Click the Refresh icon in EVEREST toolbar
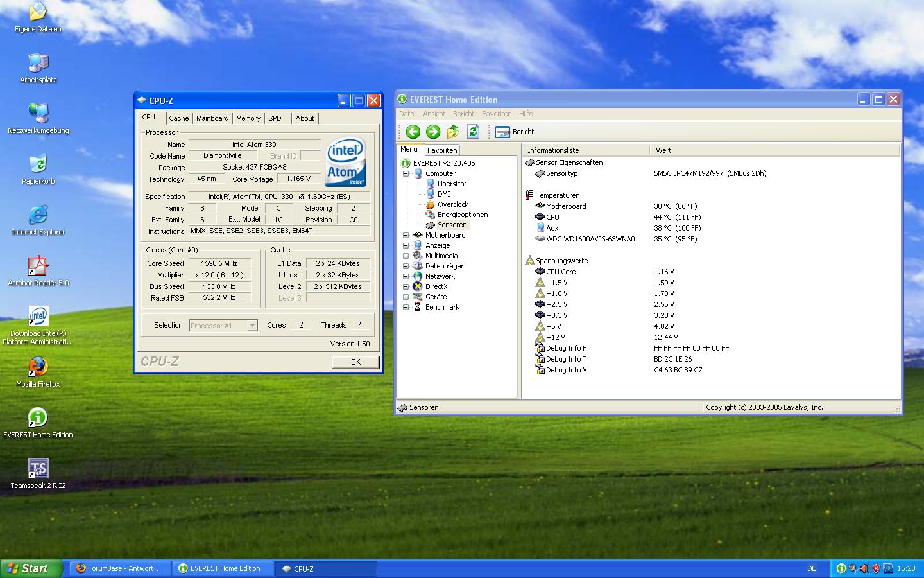 pyautogui.click(x=474, y=132)
